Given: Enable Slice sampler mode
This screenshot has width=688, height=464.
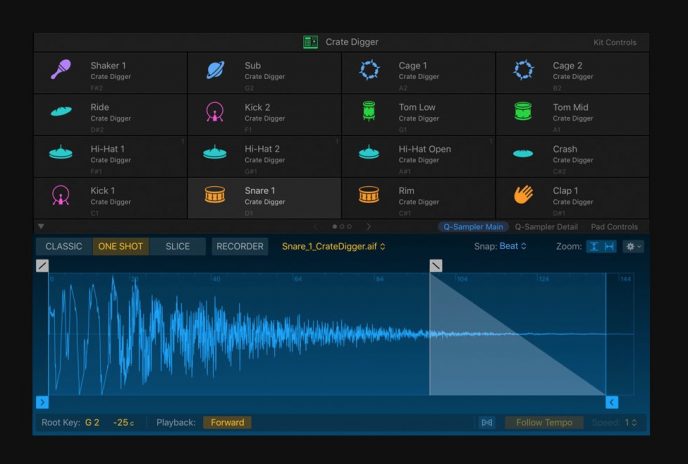Looking at the screenshot, I should (x=177, y=246).
